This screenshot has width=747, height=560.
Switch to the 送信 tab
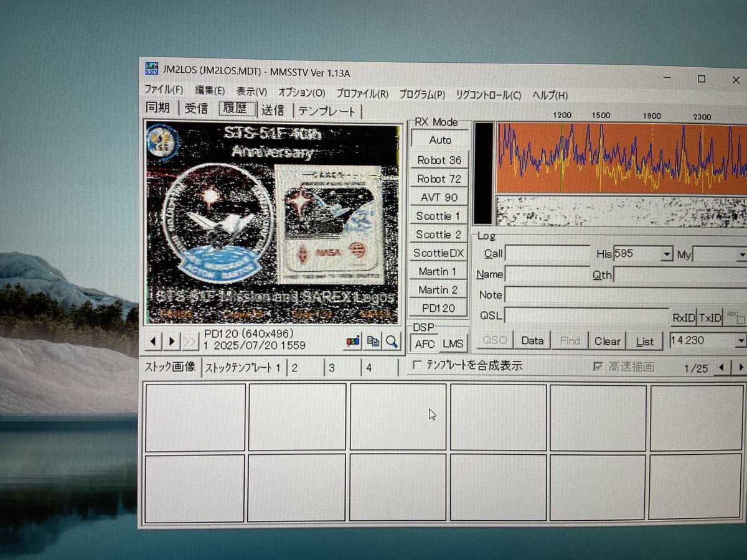[273, 110]
